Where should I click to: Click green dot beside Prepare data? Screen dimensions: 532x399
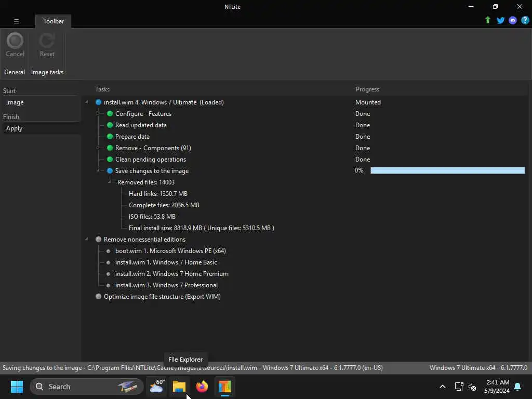click(110, 137)
